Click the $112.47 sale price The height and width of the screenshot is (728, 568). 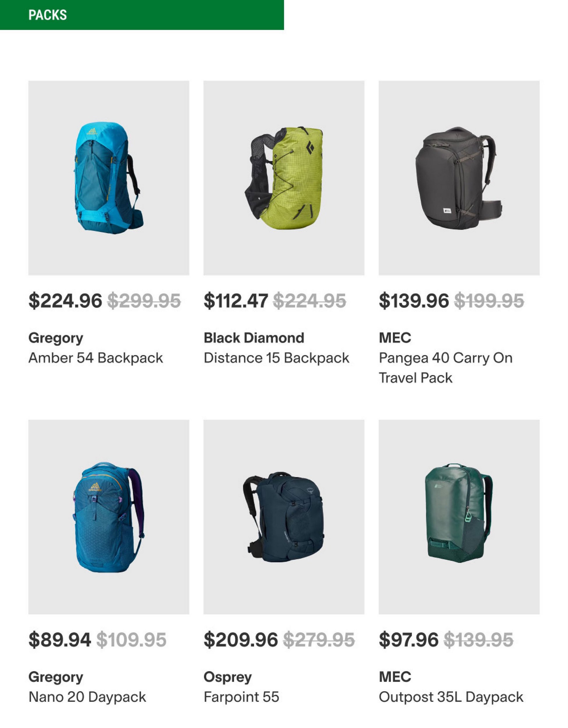tap(236, 301)
